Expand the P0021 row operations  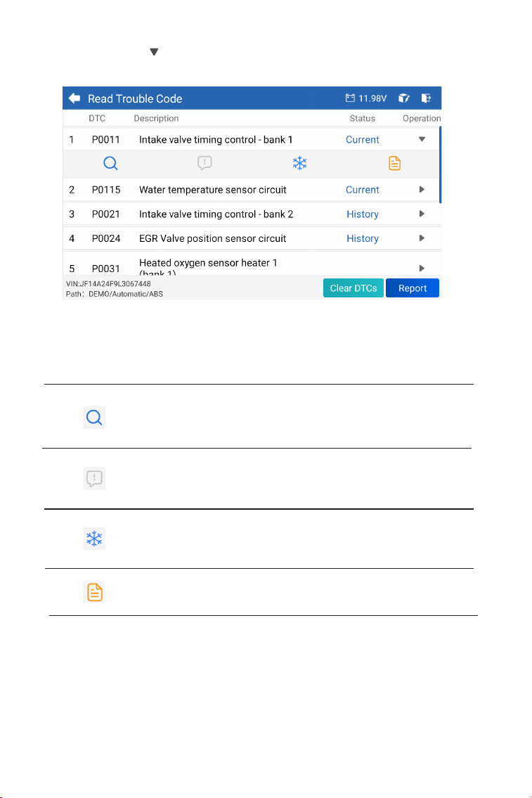(x=422, y=214)
